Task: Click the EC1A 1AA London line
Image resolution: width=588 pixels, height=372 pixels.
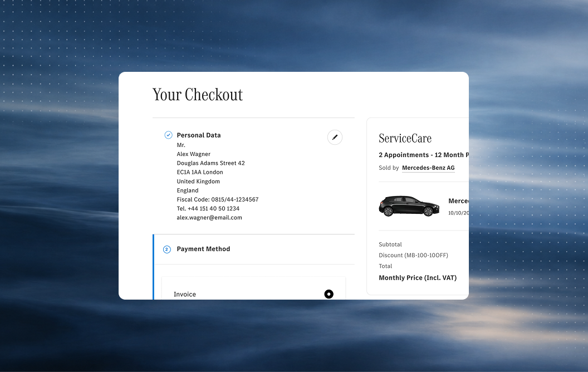Action: 200,172
